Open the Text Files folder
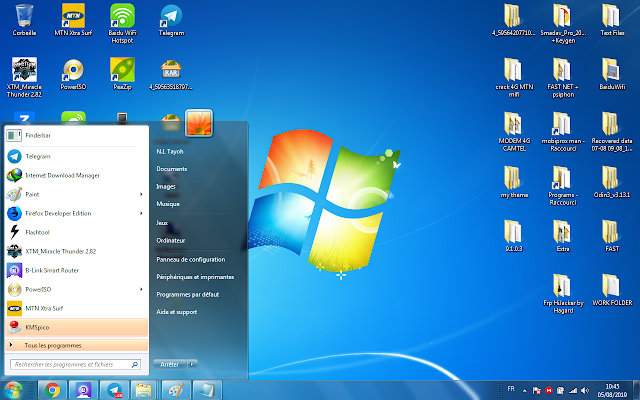The width and height of the screenshot is (640, 400). (612, 20)
